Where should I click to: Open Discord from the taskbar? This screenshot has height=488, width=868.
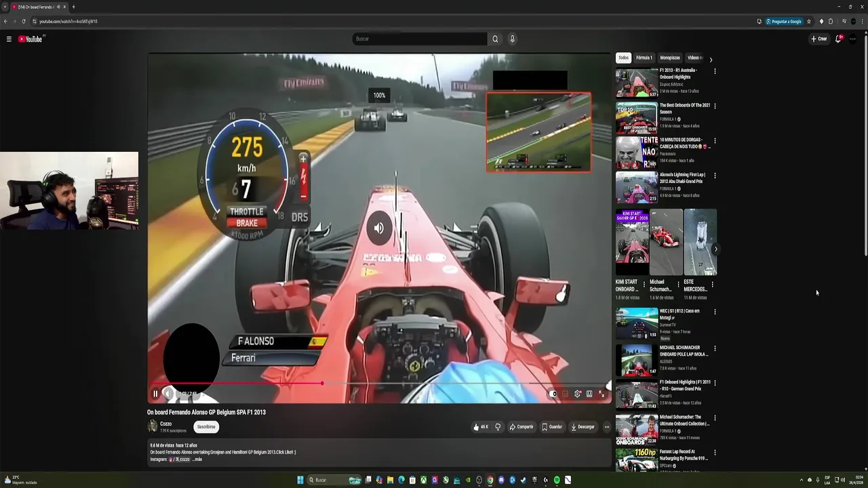[x=501, y=480]
